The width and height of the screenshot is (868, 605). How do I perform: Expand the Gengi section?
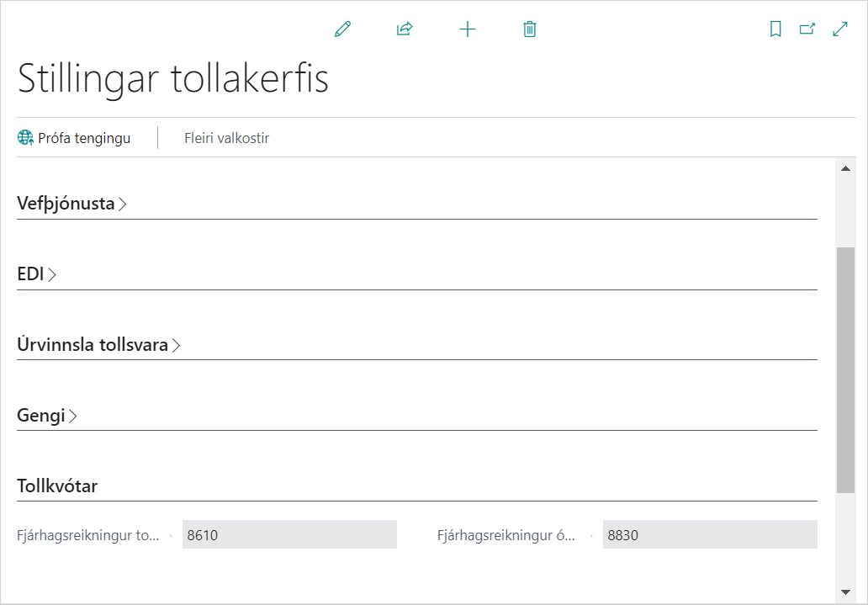(x=47, y=416)
